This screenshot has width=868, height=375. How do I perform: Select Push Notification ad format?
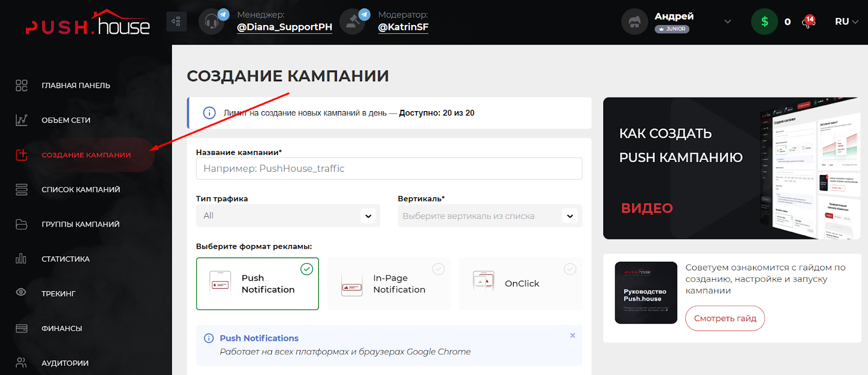[x=257, y=283]
